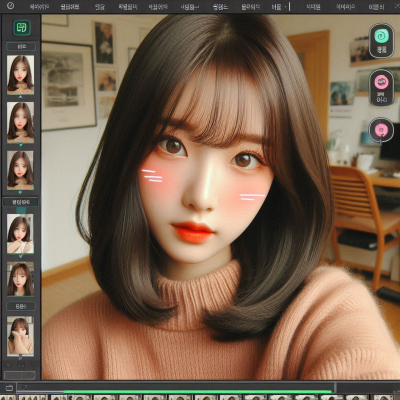
Task: Select the thumbnail with the face resting on hands
Action: (x=20, y=335)
